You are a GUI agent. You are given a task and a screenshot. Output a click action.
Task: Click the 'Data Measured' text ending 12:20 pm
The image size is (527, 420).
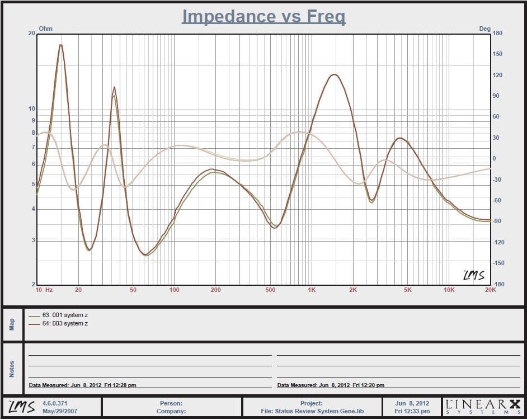point(331,385)
